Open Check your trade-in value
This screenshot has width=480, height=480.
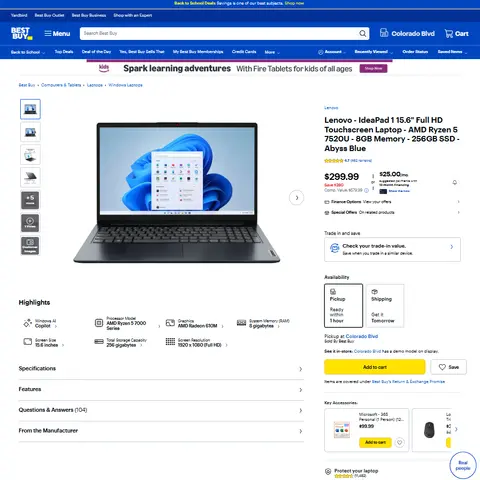point(392,249)
